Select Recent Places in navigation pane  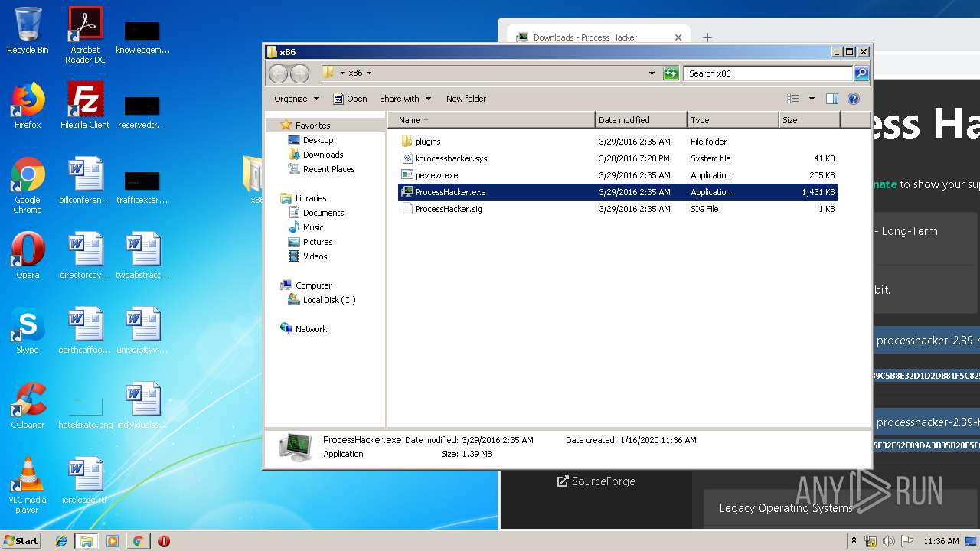coord(328,169)
